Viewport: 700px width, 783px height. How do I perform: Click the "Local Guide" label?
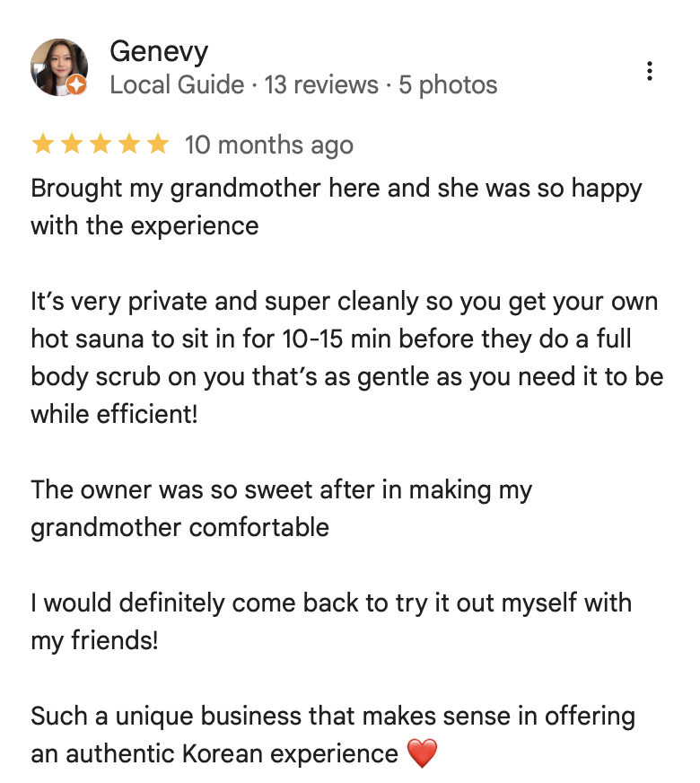[177, 85]
